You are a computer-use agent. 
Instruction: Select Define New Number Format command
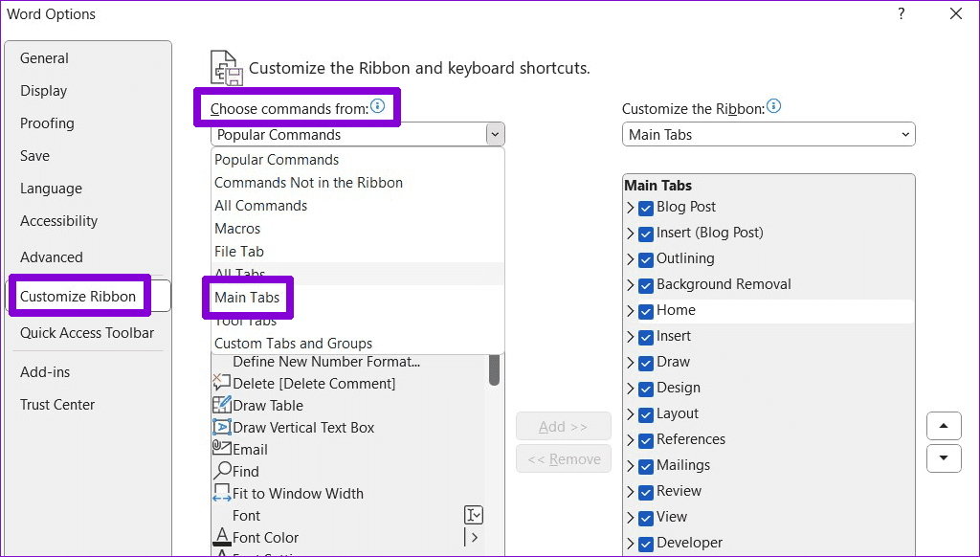(348, 362)
